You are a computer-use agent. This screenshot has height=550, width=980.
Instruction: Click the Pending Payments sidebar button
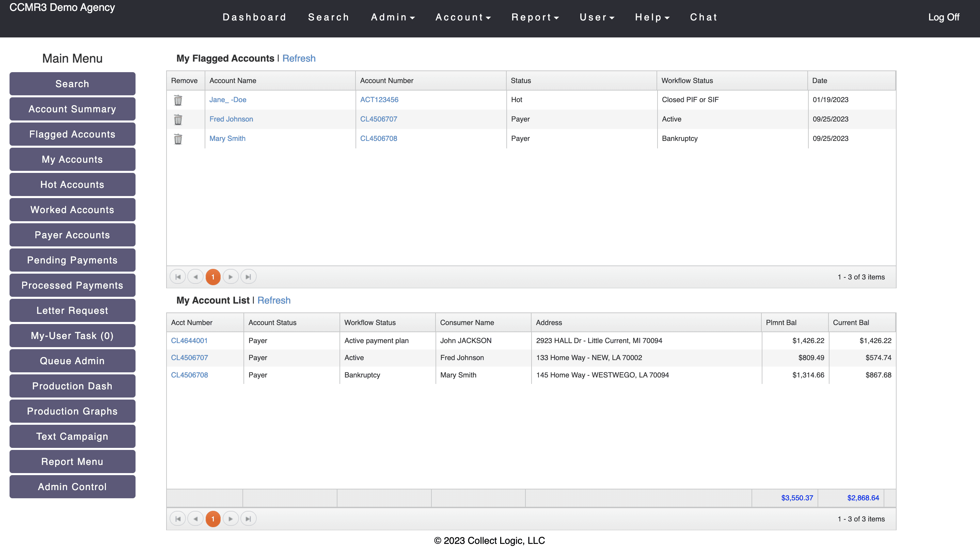click(72, 260)
